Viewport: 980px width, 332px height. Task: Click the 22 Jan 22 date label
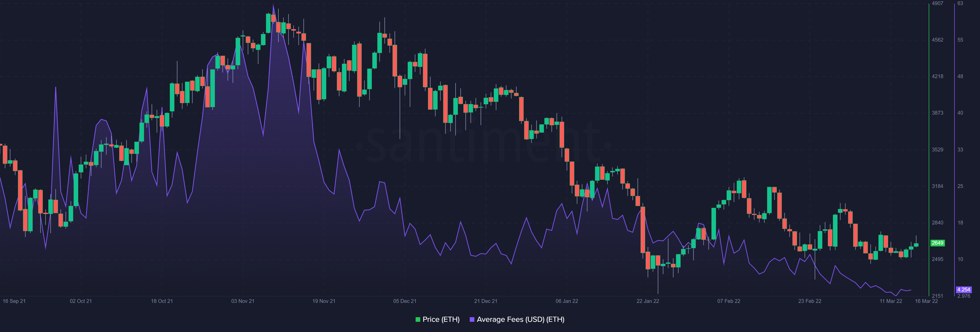pos(647,301)
